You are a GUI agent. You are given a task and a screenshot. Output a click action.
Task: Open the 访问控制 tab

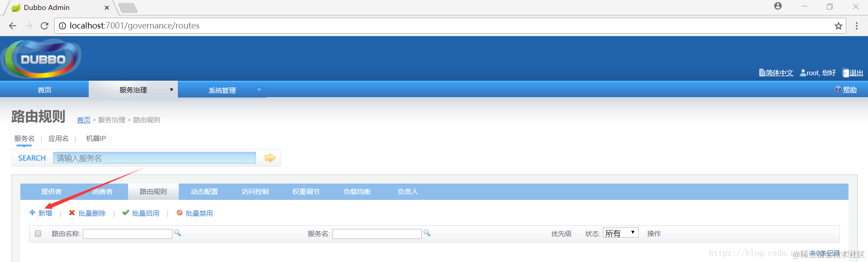point(255,192)
